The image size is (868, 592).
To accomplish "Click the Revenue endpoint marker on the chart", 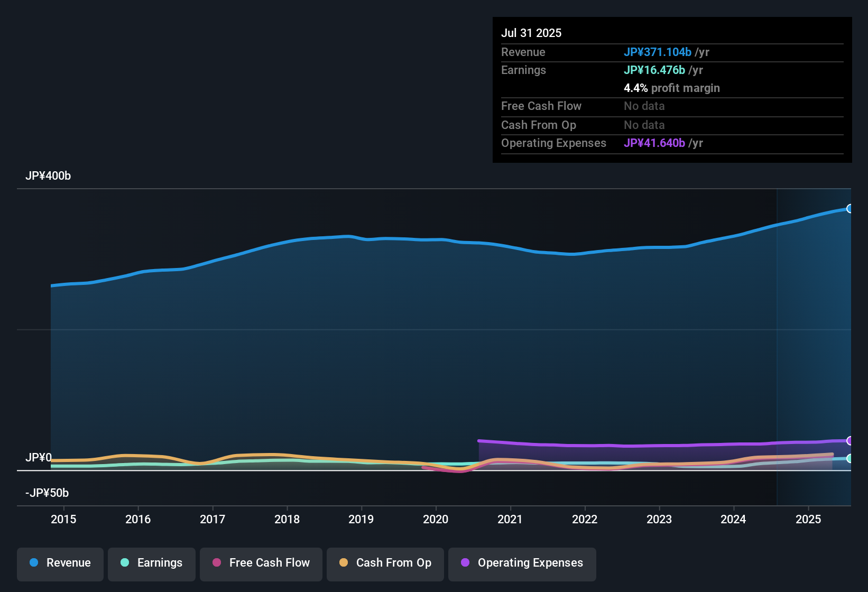I will (850, 209).
